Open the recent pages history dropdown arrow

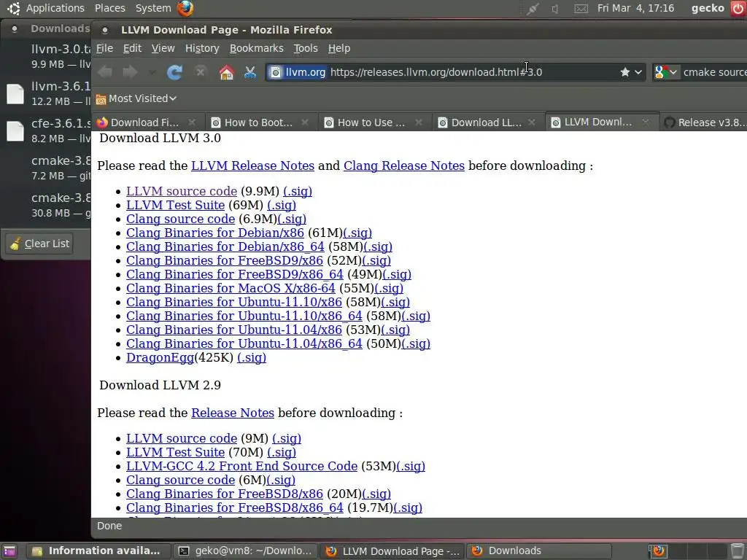point(152,72)
